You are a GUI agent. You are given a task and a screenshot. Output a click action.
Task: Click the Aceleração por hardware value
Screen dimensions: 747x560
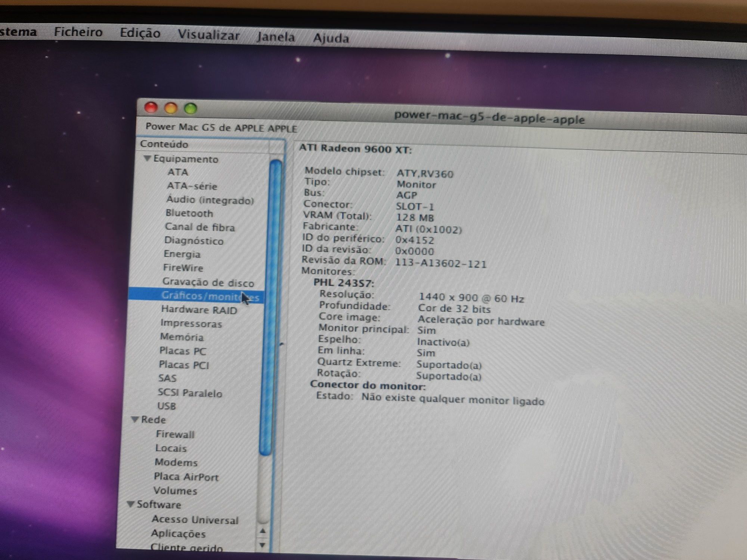pyautogui.click(x=481, y=321)
